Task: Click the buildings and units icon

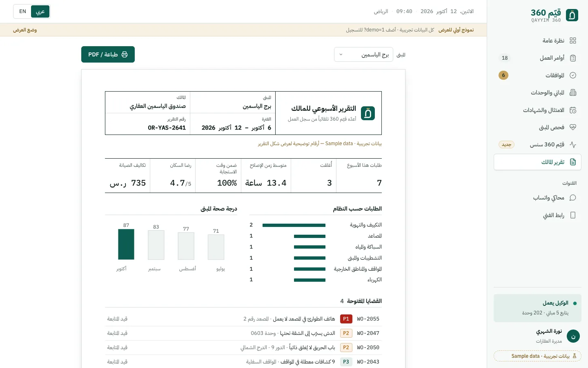Action: 573,92
